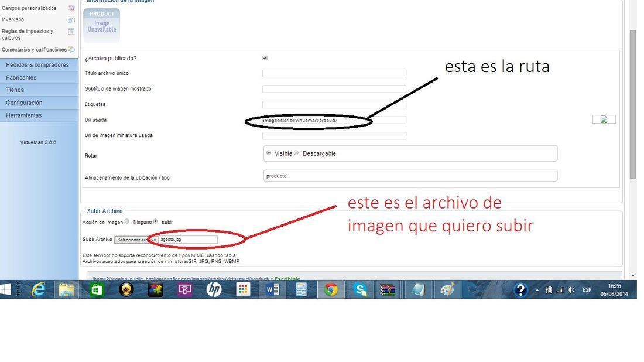The width and height of the screenshot is (644, 362).
Task: Select Ninguno image action radio
Action: pyautogui.click(x=127, y=221)
